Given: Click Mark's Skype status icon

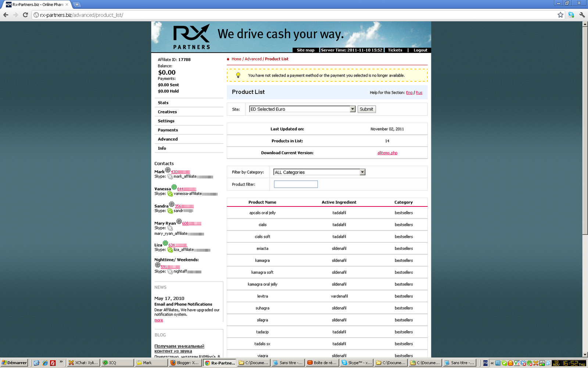Looking at the screenshot, I should 170,177.
